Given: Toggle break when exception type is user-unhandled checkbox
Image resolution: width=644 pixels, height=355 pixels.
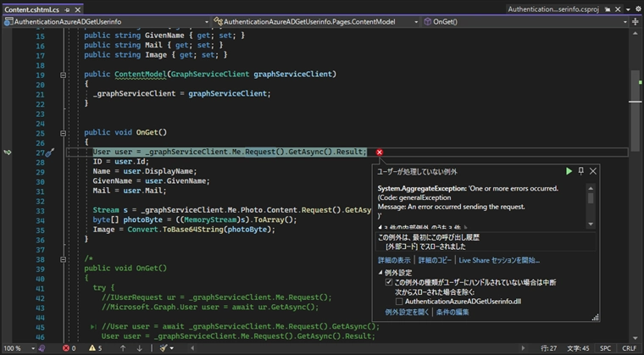Looking at the screenshot, I should point(389,282).
